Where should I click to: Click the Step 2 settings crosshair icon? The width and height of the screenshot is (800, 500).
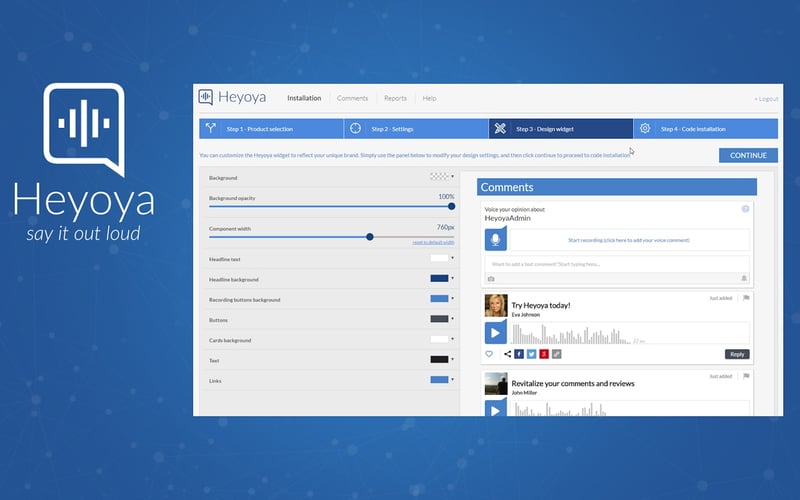pyautogui.click(x=356, y=129)
